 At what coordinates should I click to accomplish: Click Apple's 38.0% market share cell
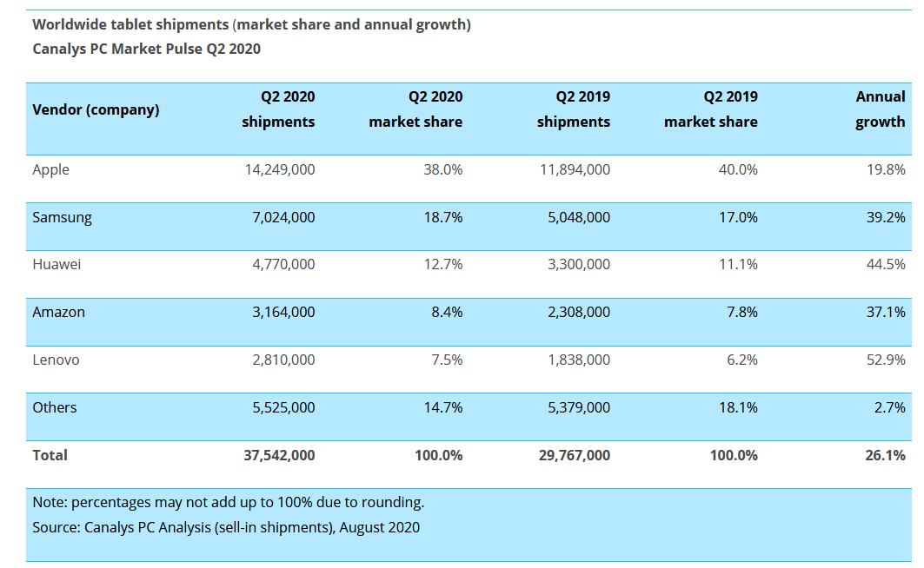coord(442,170)
